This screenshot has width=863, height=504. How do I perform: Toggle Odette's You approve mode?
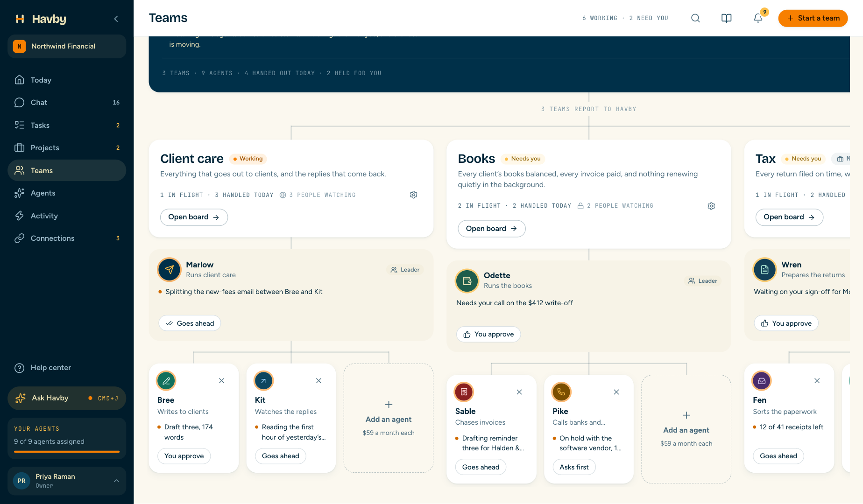(488, 334)
